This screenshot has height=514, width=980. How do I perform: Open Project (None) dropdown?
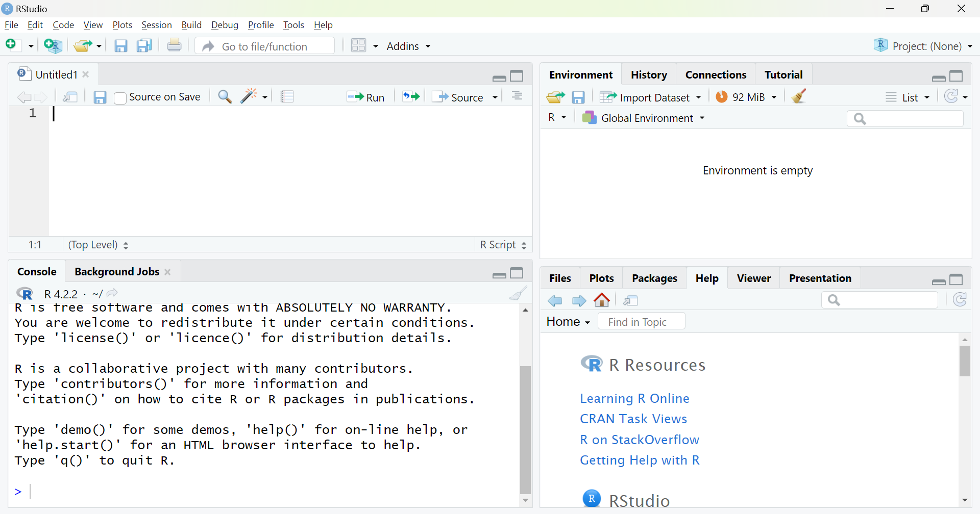pyautogui.click(x=923, y=46)
